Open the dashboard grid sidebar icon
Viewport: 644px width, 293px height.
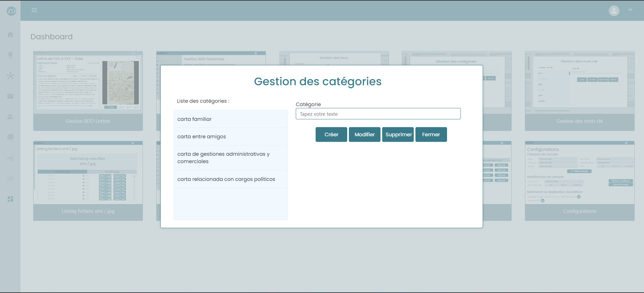10,199
